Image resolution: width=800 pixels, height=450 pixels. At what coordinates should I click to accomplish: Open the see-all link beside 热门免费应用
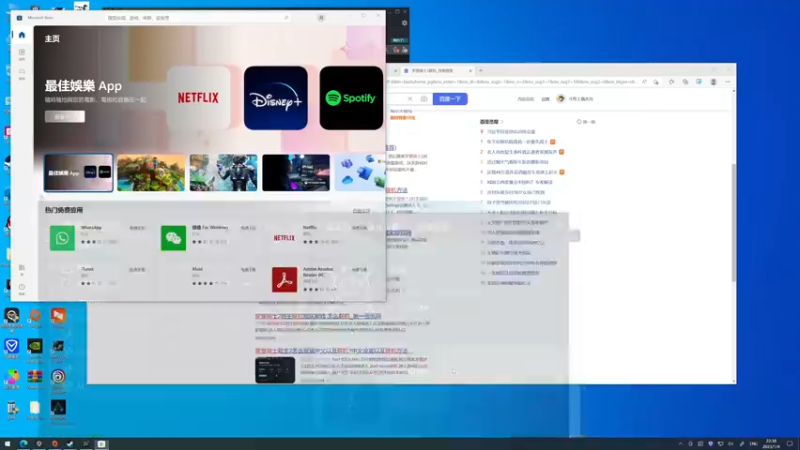point(361,211)
